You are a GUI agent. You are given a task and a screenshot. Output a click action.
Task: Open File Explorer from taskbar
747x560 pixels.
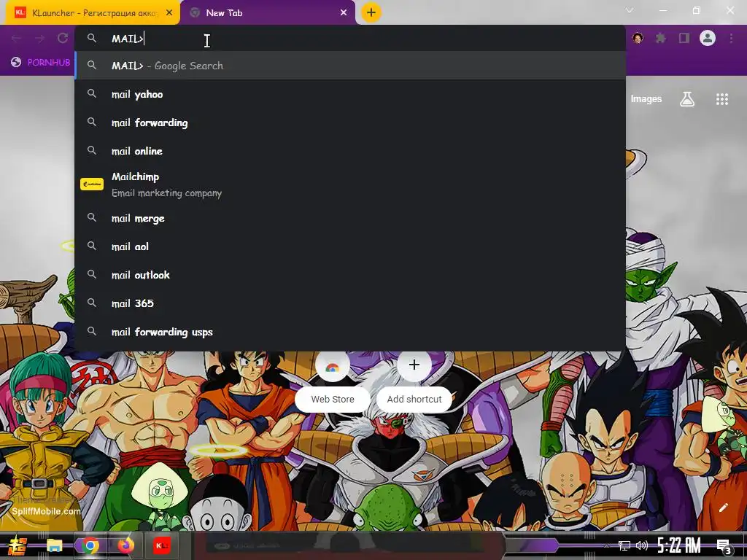[x=54, y=545]
